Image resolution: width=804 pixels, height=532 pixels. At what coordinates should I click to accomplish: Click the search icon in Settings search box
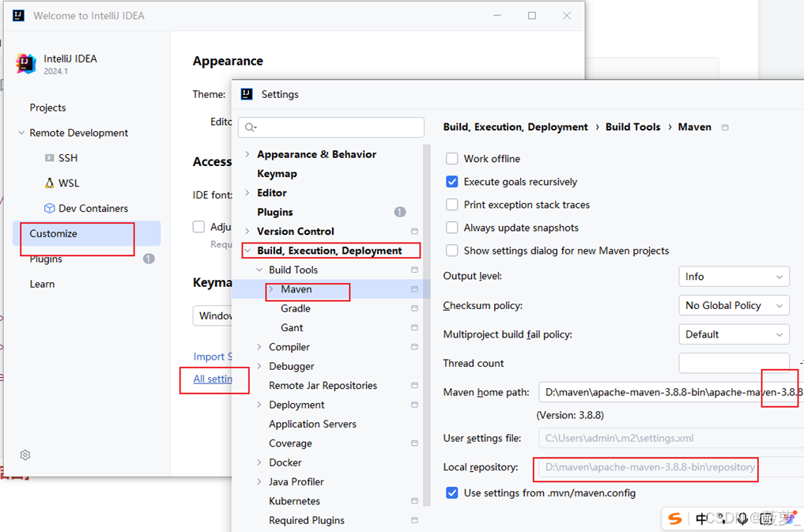coord(251,127)
